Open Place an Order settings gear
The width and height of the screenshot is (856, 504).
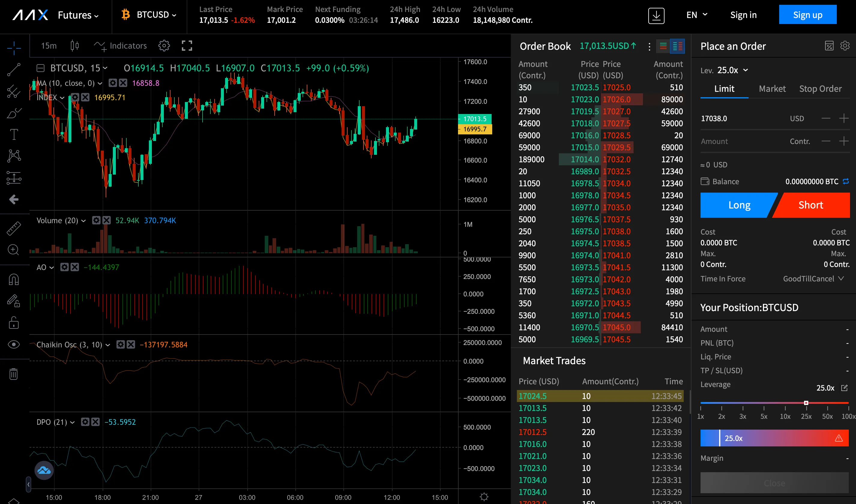coord(845,46)
